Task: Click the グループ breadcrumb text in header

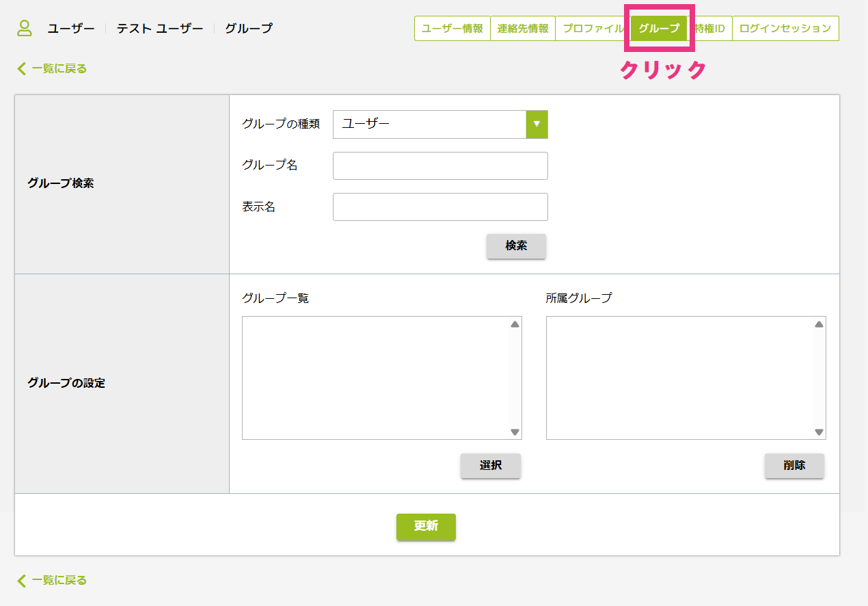Action: (249, 29)
